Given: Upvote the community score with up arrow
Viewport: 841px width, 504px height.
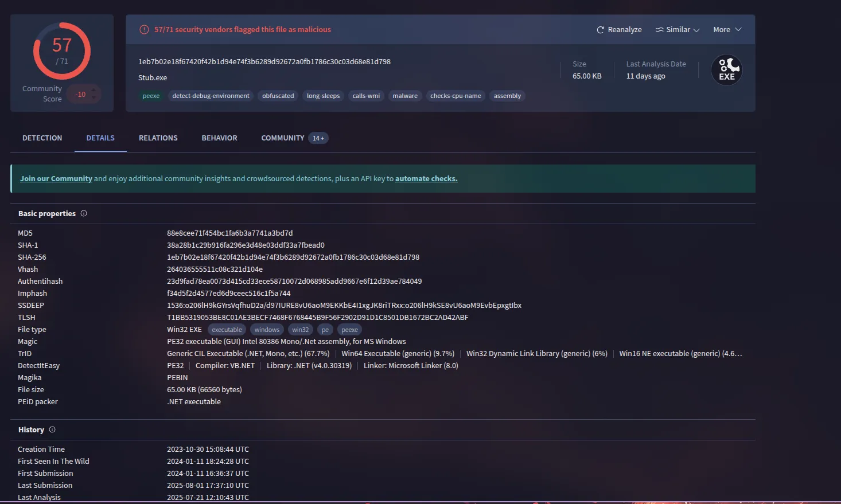Looking at the screenshot, I should tap(94, 89).
